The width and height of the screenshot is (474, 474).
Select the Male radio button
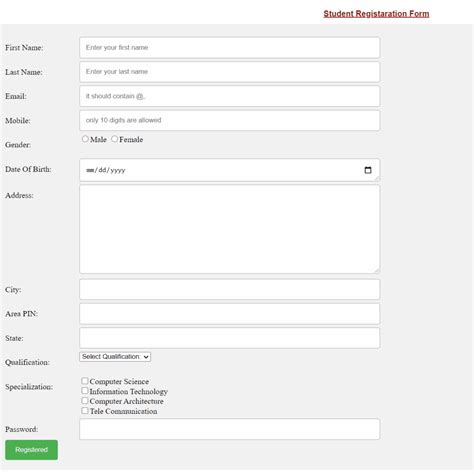(85, 139)
